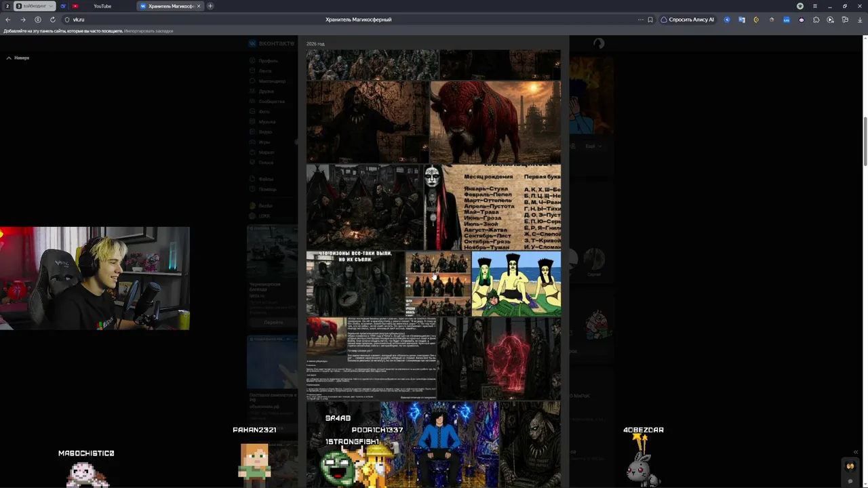Open the purple round extension icon

(802, 20)
